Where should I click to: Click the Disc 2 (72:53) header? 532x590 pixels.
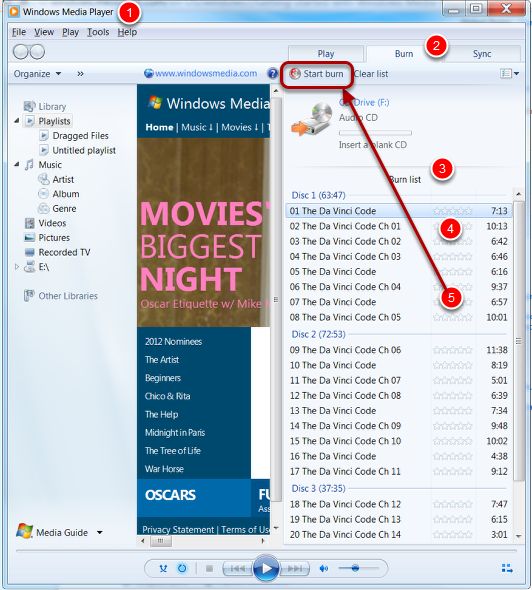pos(318,334)
